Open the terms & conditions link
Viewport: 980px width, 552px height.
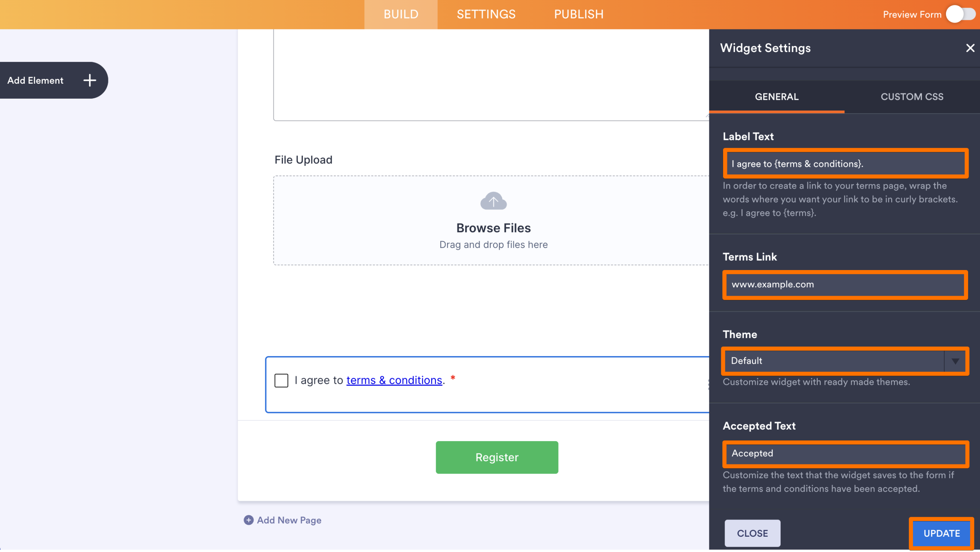point(394,380)
